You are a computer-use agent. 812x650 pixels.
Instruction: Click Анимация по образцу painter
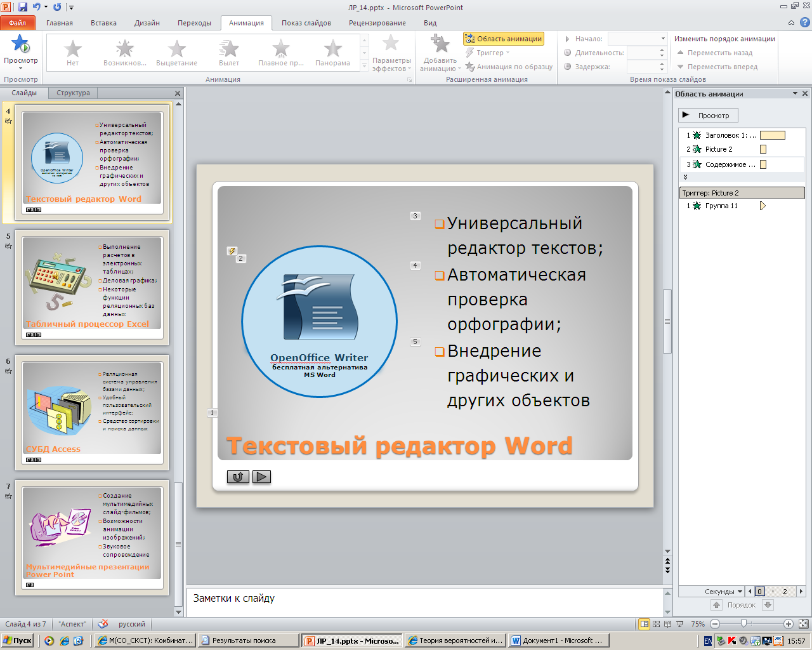(509, 67)
